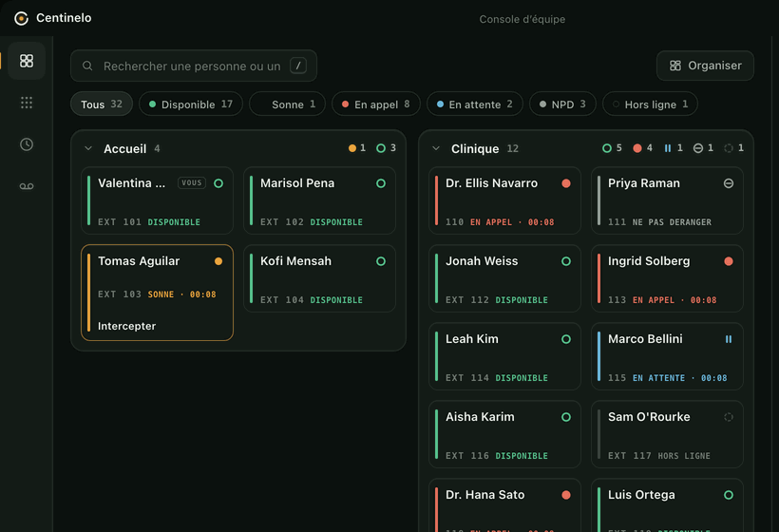The height and width of the screenshot is (532, 779).
Task: Click Valentina's available status icon
Action: pos(218,183)
